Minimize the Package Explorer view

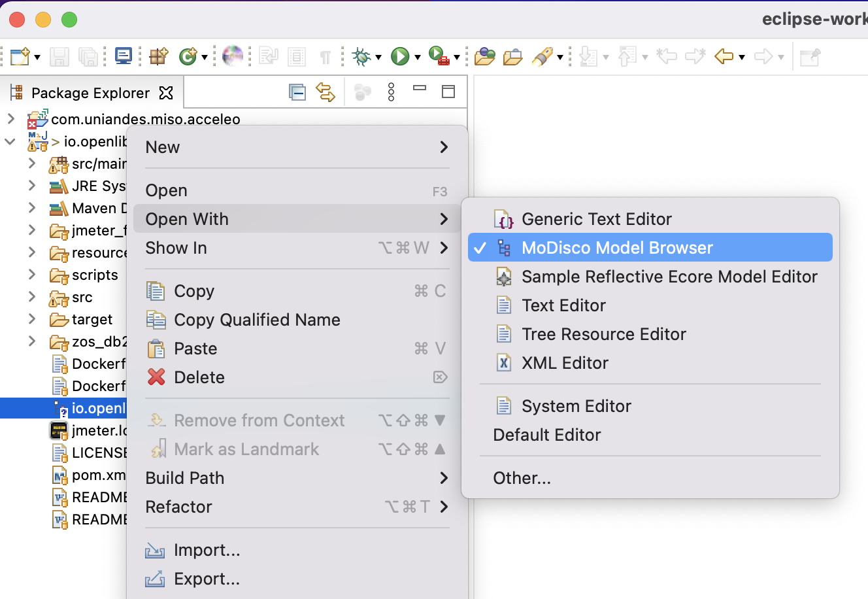click(x=420, y=88)
